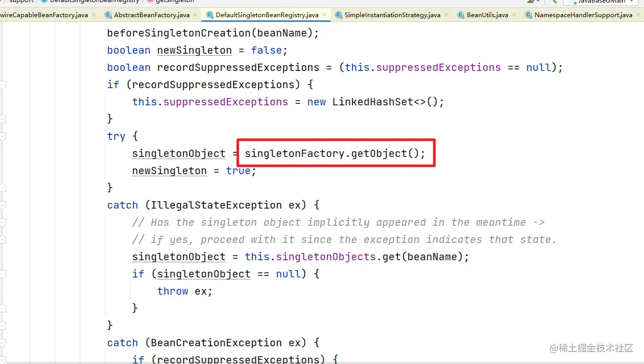Click 'throw' keyword in throw ex
Viewport: 644px width, 364px height.
coord(173,291)
